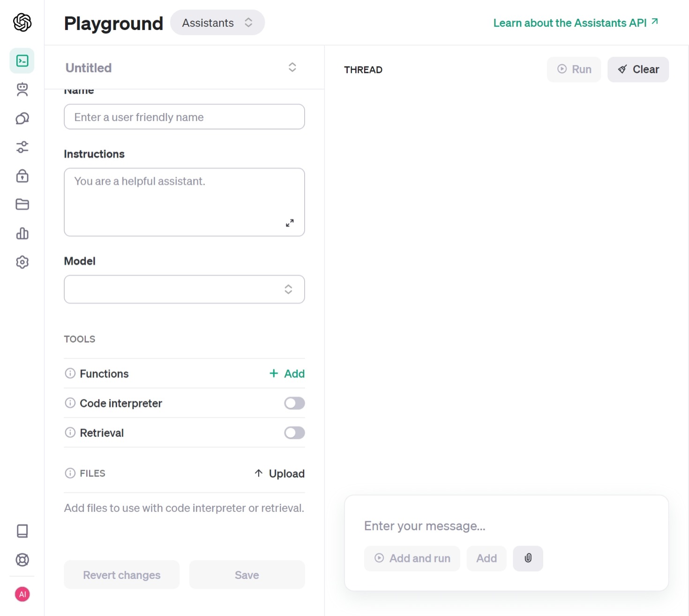The image size is (689, 616).
Task: Open the Help lifebuoy icon
Action: 22,560
